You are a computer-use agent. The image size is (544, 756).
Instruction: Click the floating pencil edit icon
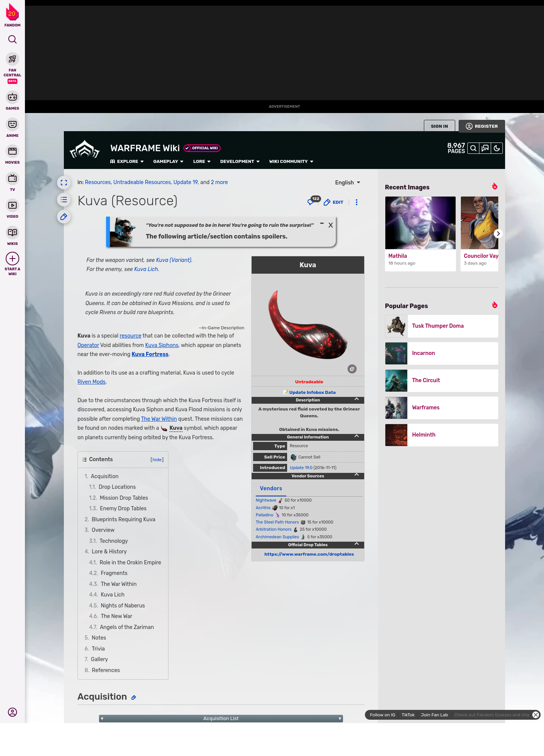point(64,217)
